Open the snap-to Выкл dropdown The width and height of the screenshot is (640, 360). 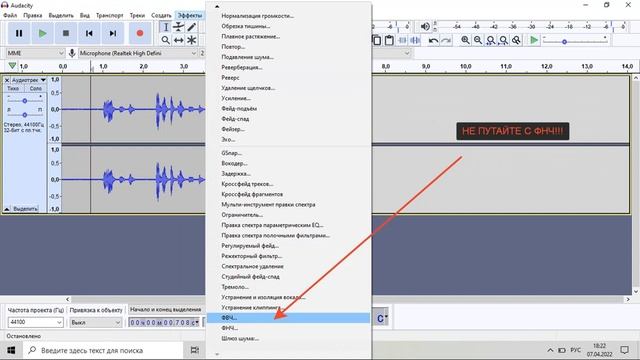(x=96, y=322)
